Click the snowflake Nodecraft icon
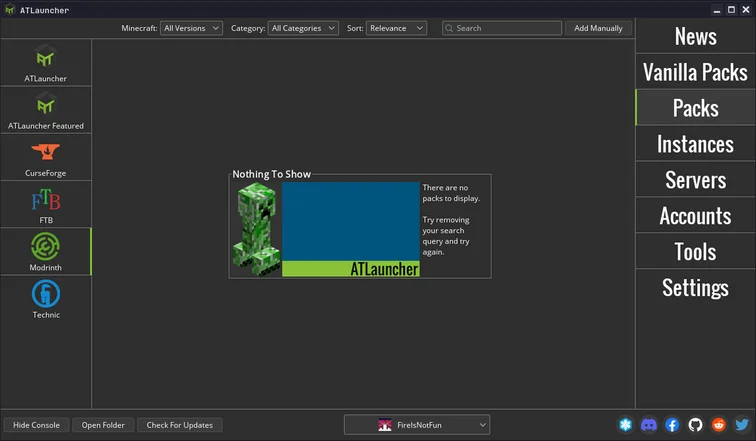The width and height of the screenshot is (756, 441). coord(626,425)
